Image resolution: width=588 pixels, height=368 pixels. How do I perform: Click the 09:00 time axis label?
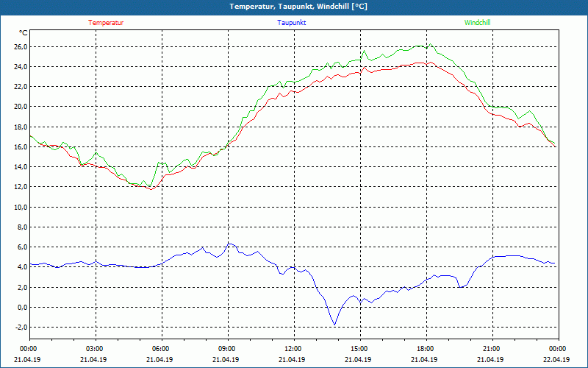pos(227,349)
